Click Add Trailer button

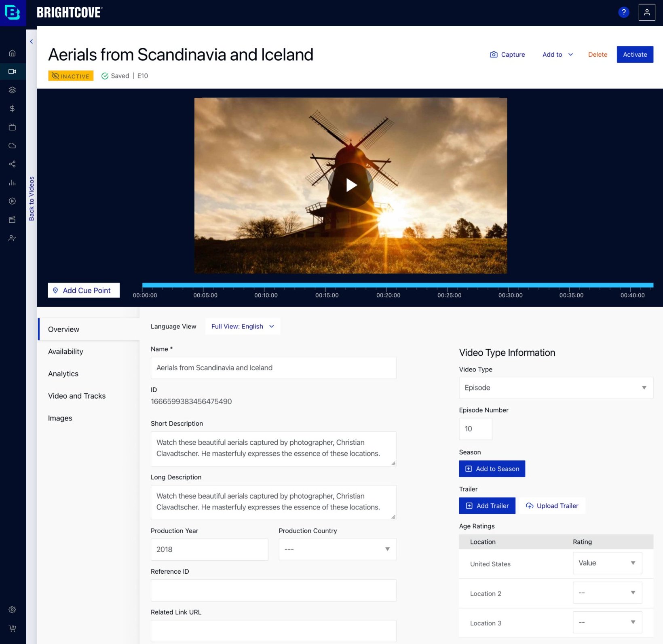[487, 506]
